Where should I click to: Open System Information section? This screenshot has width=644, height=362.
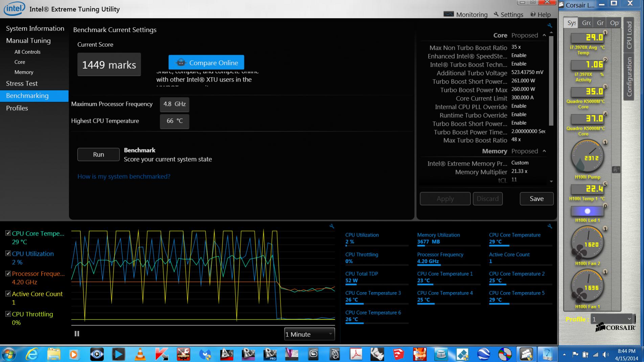35,28
